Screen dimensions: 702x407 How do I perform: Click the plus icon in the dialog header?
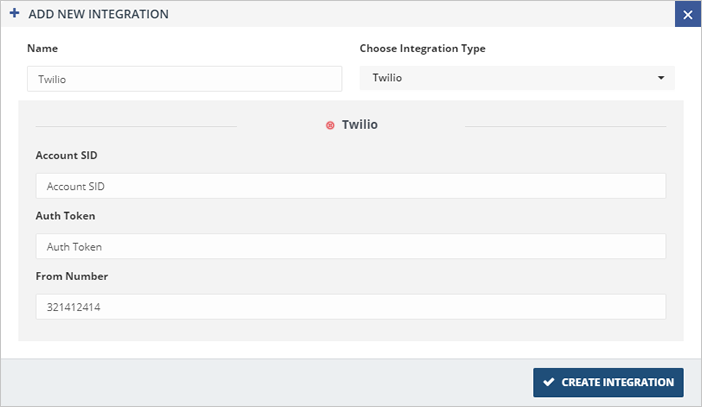click(14, 14)
